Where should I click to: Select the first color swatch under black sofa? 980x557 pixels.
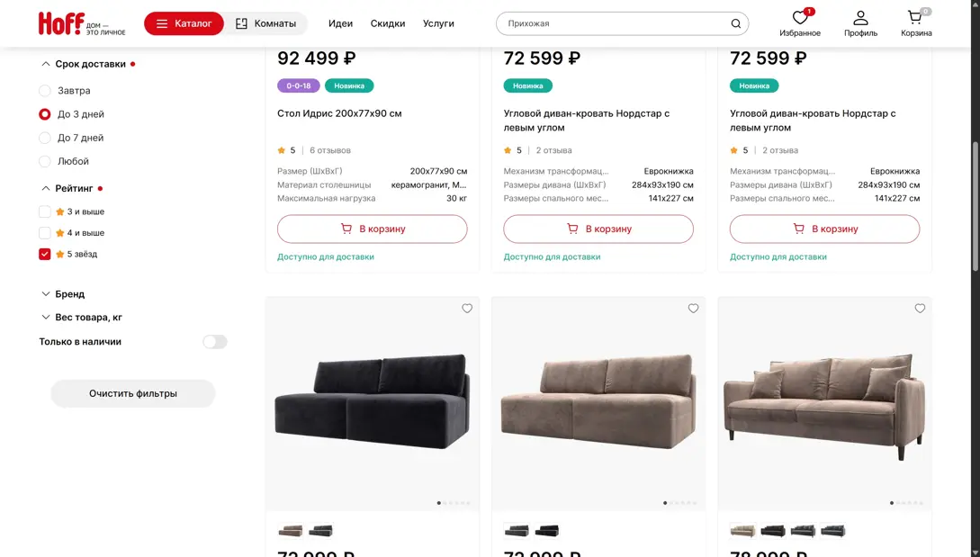click(291, 531)
